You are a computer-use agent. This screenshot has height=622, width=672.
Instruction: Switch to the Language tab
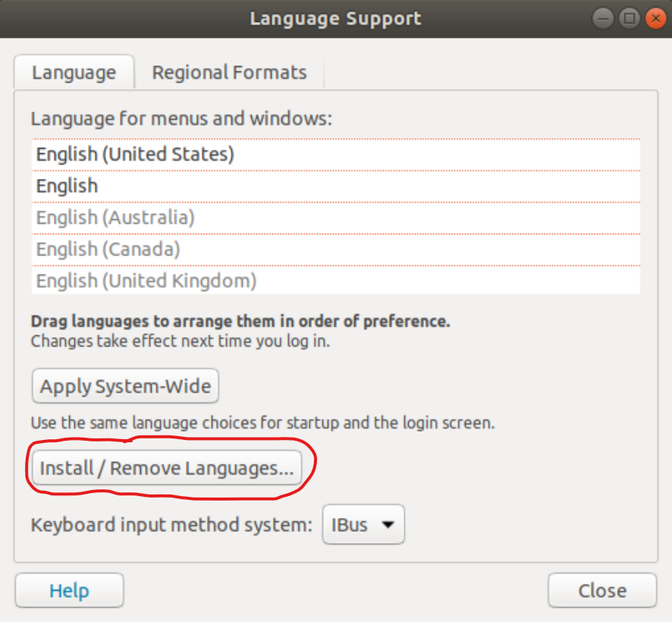point(74,73)
